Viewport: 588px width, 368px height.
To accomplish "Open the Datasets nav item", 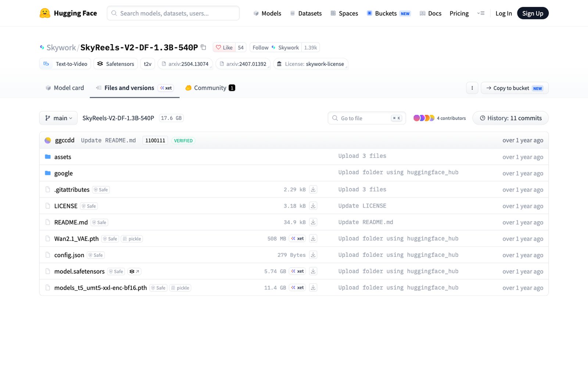I will [306, 13].
